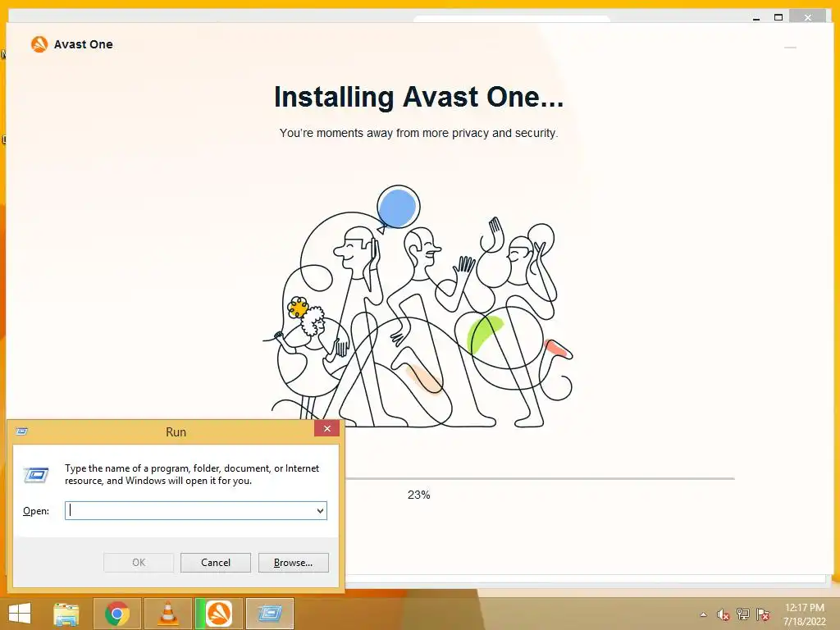Click the family illustration in installer
The height and width of the screenshot is (630, 840).
click(418, 307)
